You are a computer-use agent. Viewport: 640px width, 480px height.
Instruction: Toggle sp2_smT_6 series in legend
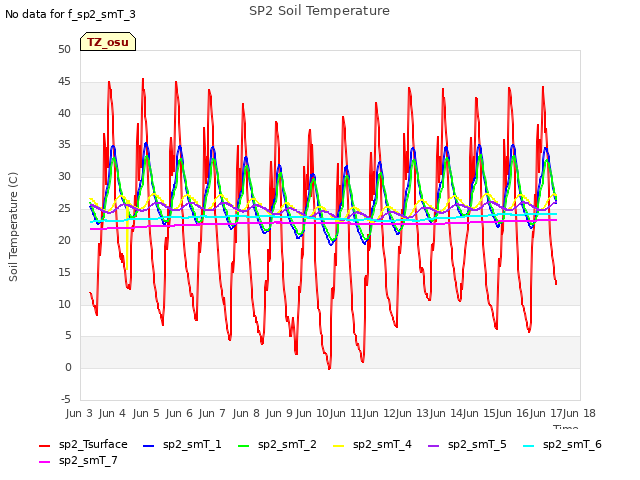click(562, 444)
